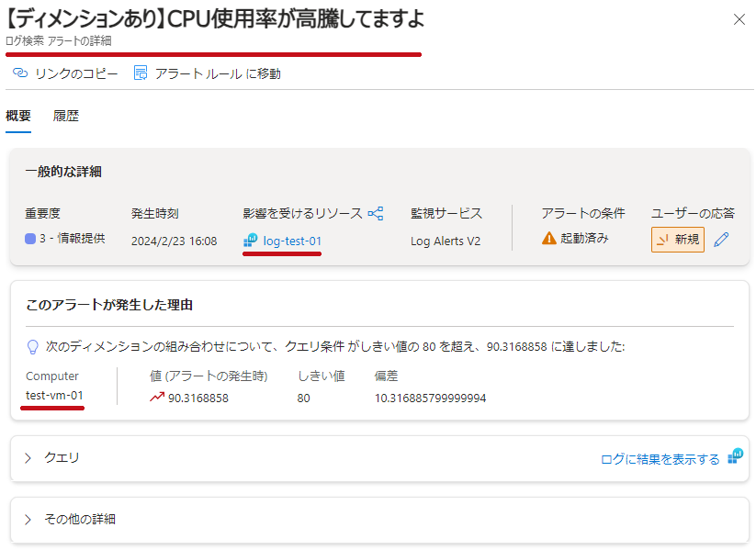The image size is (756, 550).
Task: Click the クエリ section label
Action: 62,457
